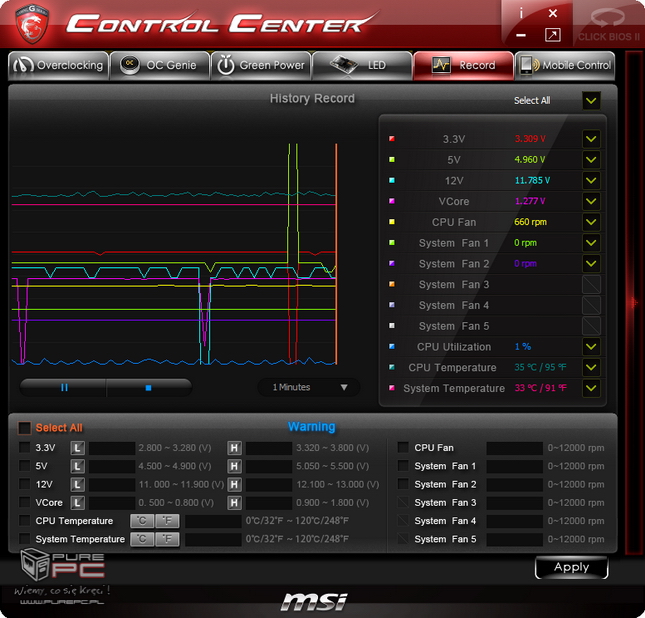Enable the VCore warning checkbox

25,502
